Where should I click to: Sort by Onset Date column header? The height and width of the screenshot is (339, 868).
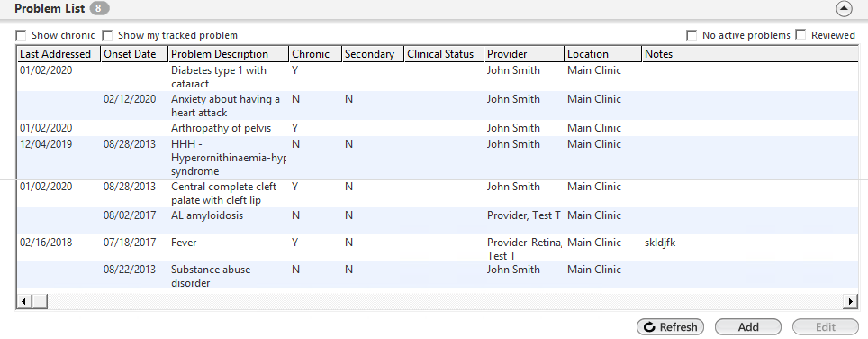(x=134, y=54)
